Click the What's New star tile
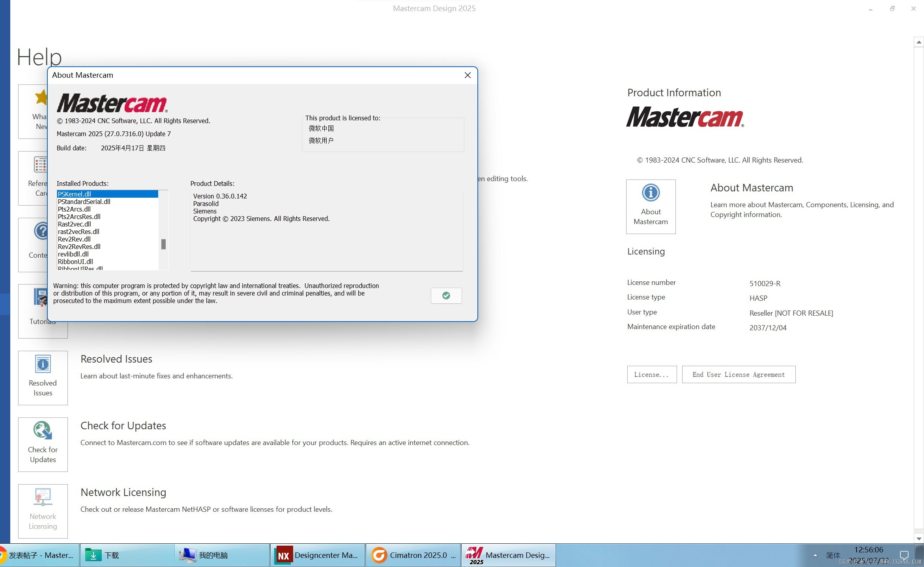 (x=32, y=111)
